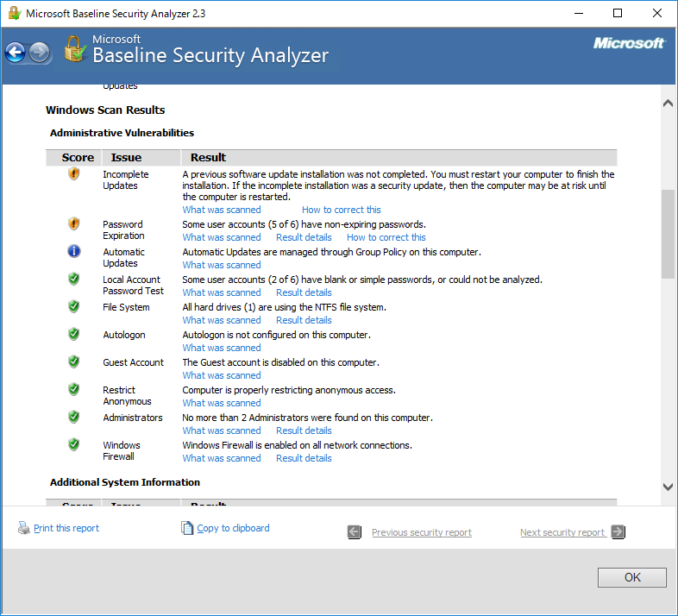This screenshot has height=616, width=678.
Task: Minimize the analyzer window
Action: pos(579,14)
